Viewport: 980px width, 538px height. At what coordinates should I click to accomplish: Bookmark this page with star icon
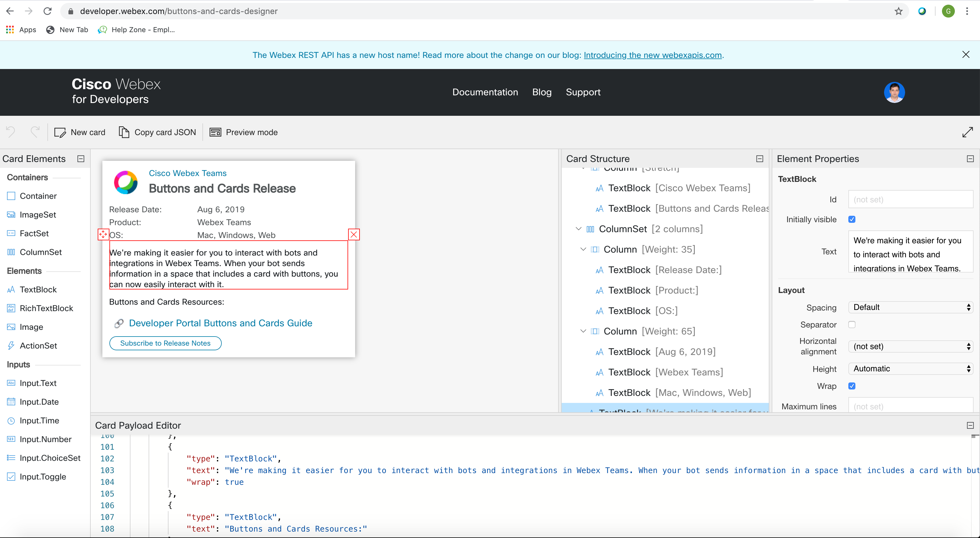tap(898, 11)
